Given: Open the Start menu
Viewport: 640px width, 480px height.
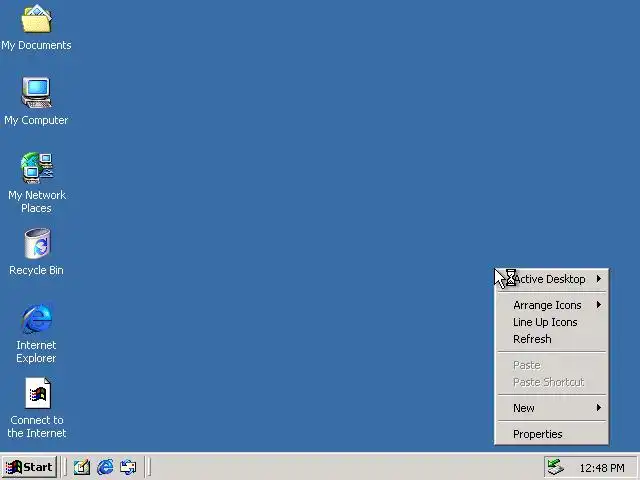Looking at the screenshot, I should point(29,467).
